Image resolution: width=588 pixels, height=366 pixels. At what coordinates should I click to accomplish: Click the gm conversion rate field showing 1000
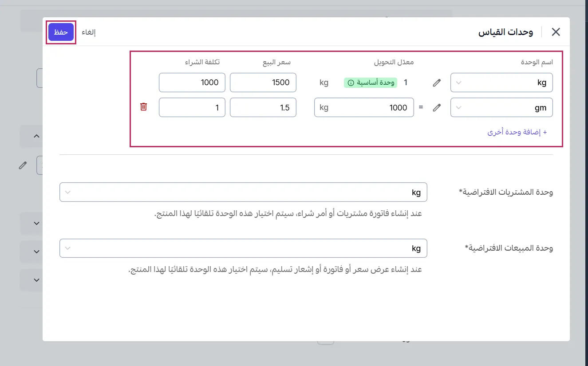tap(377, 107)
